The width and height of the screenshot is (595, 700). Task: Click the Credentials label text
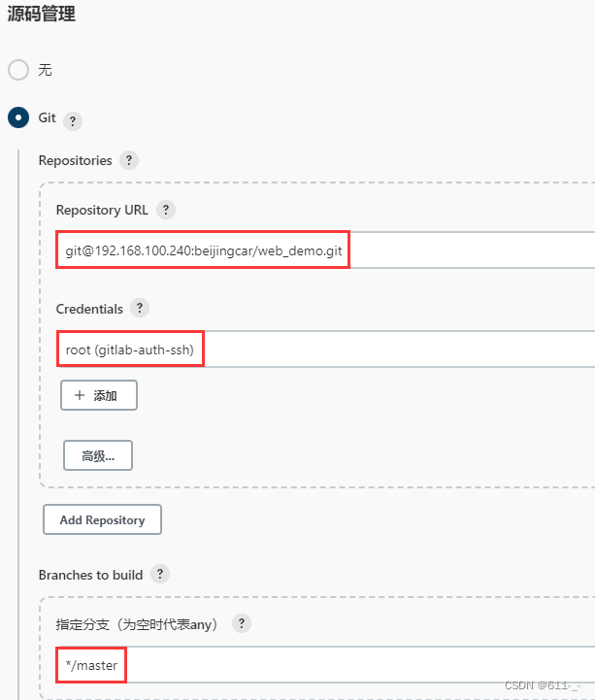[x=89, y=309]
